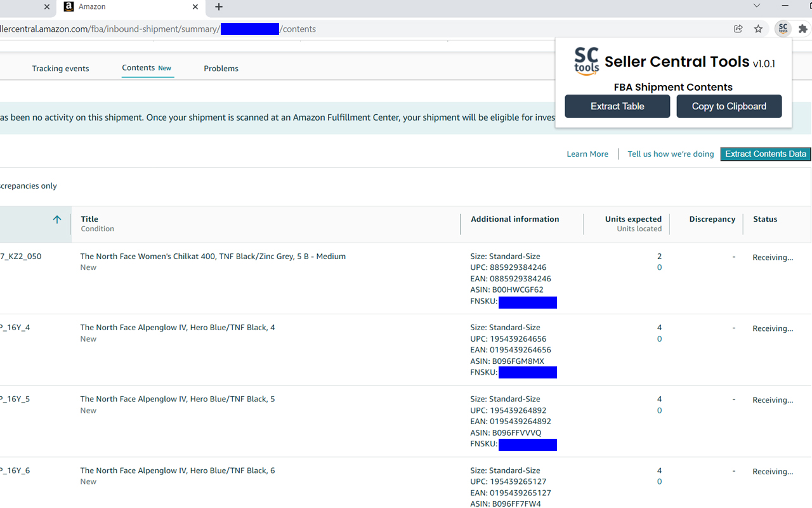The image size is (812, 508).
Task: Click the FBA Shipment Contents heading
Action: (673, 87)
